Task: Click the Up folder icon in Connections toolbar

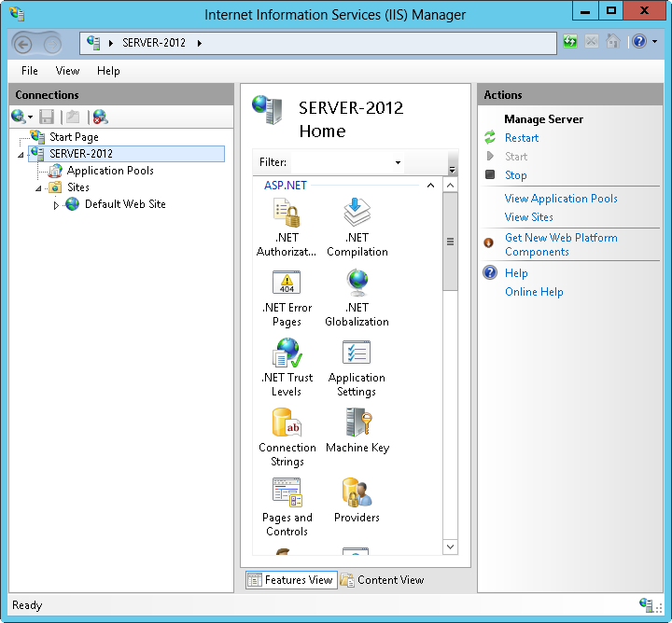Action: 73,117
